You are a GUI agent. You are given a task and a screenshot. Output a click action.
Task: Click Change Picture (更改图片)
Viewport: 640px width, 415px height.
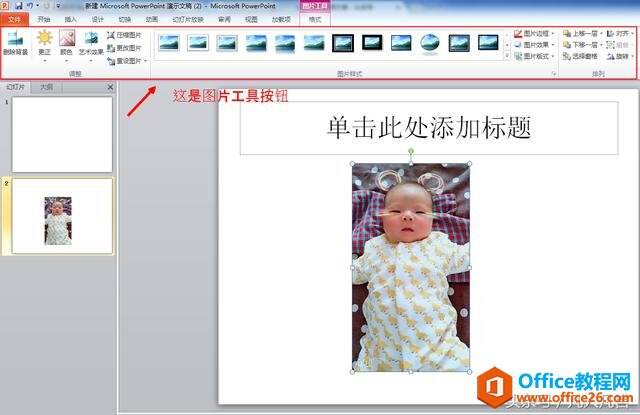tap(124, 48)
